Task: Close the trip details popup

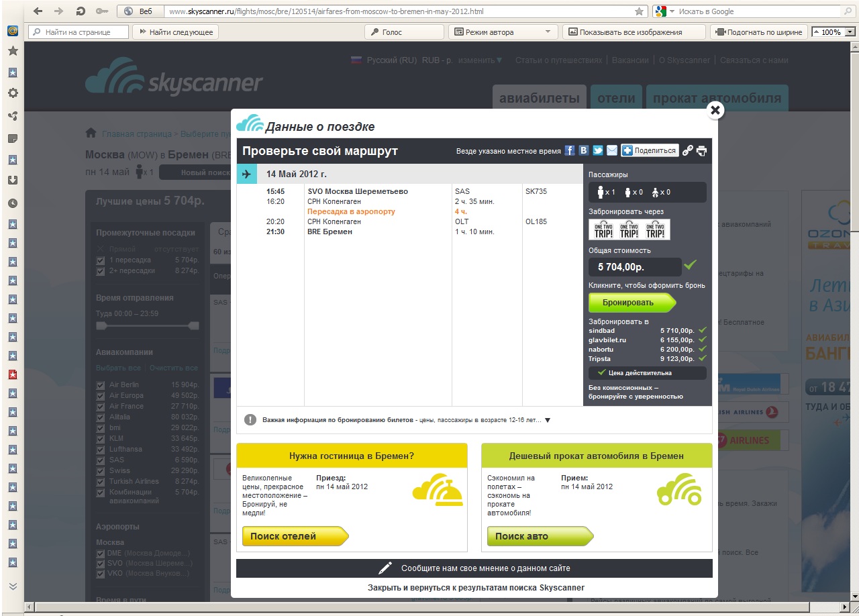Action: coord(715,110)
